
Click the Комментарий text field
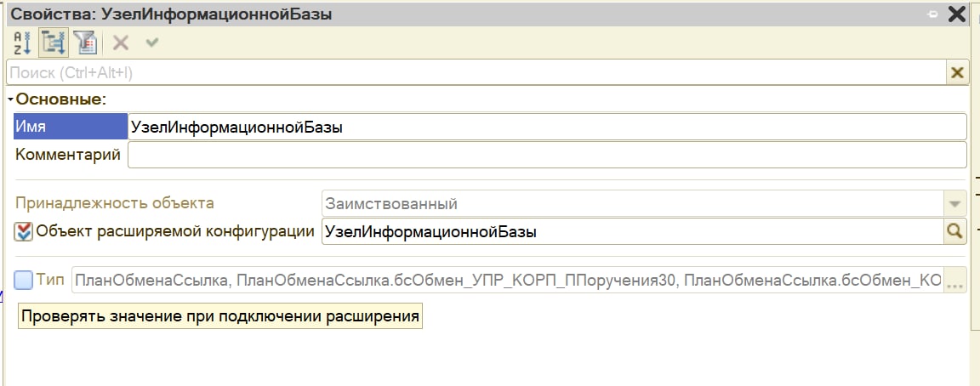coord(546,155)
